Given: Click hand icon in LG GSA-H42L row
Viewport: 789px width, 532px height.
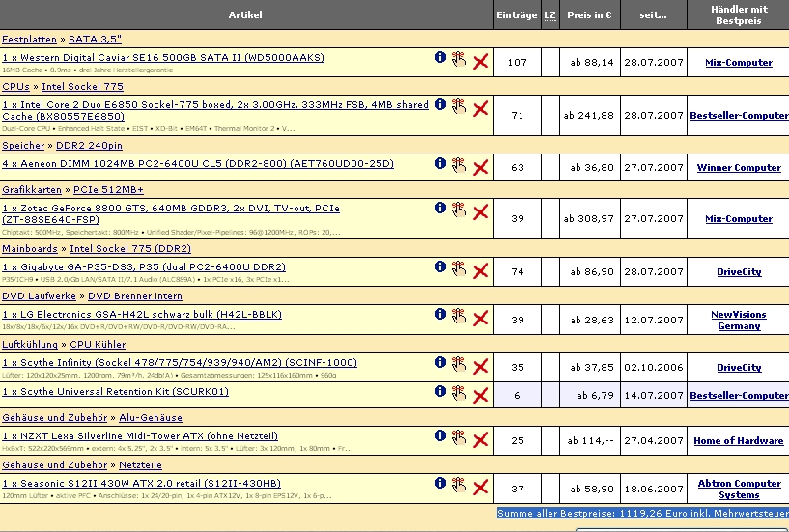Looking at the screenshot, I should point(459,316).
